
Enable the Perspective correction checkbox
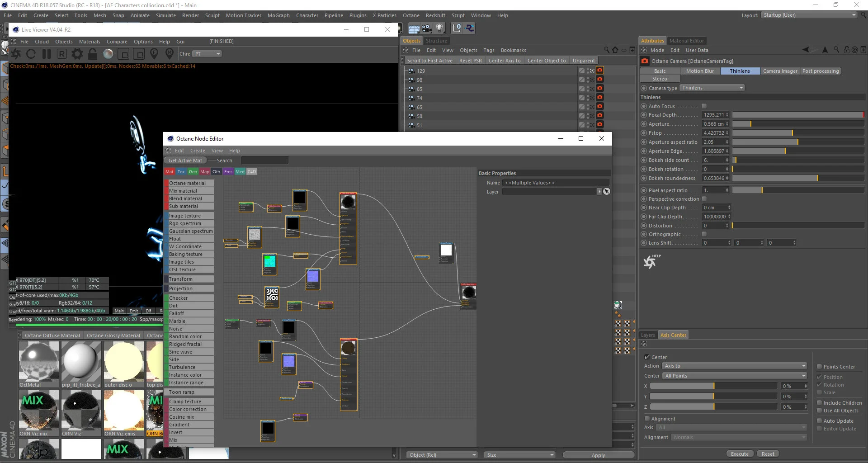tap(704, 199)
